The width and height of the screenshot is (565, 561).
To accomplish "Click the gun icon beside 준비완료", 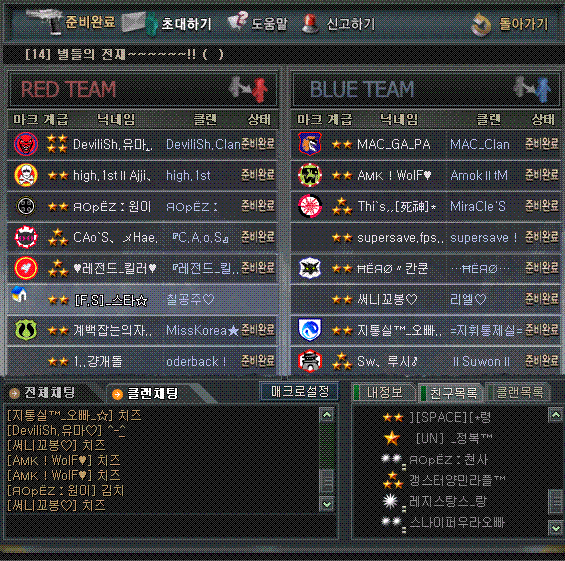I will (x=44, y=22).
